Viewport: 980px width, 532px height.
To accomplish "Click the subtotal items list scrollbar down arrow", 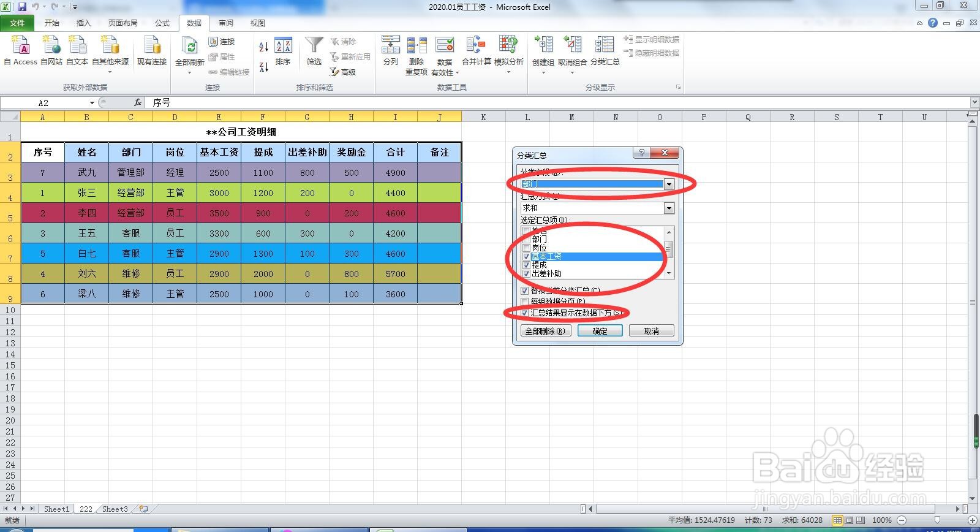I will [669, 273].
